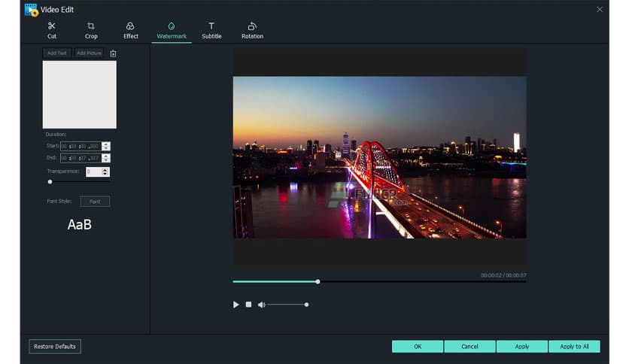Open the Effect tab
The height and width of the screenshot is (364, 629).
coord(131,30)
